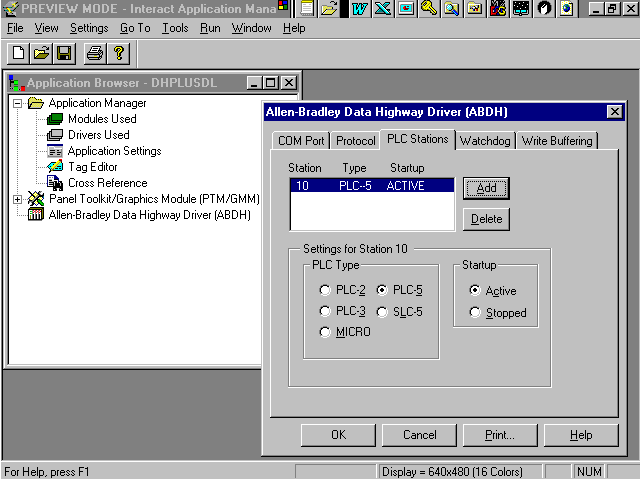Click the Delete station button
The image size is (640, 480).
(x=487, y=219)
